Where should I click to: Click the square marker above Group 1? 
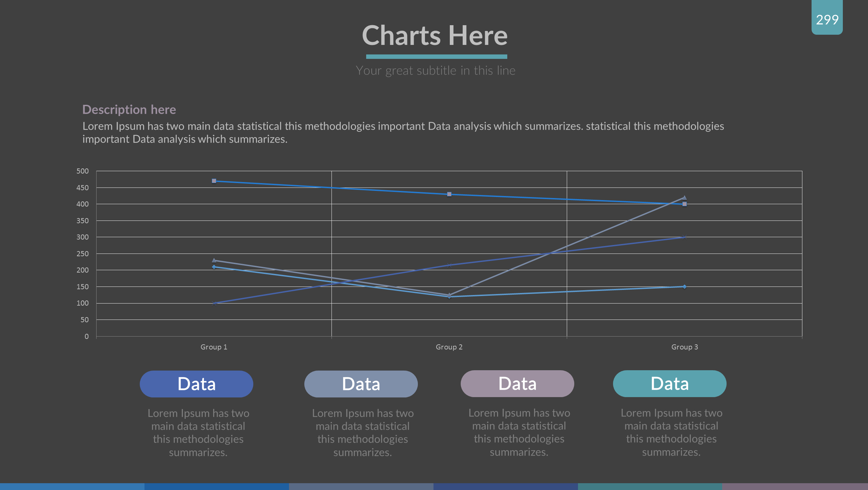[214, 181]
